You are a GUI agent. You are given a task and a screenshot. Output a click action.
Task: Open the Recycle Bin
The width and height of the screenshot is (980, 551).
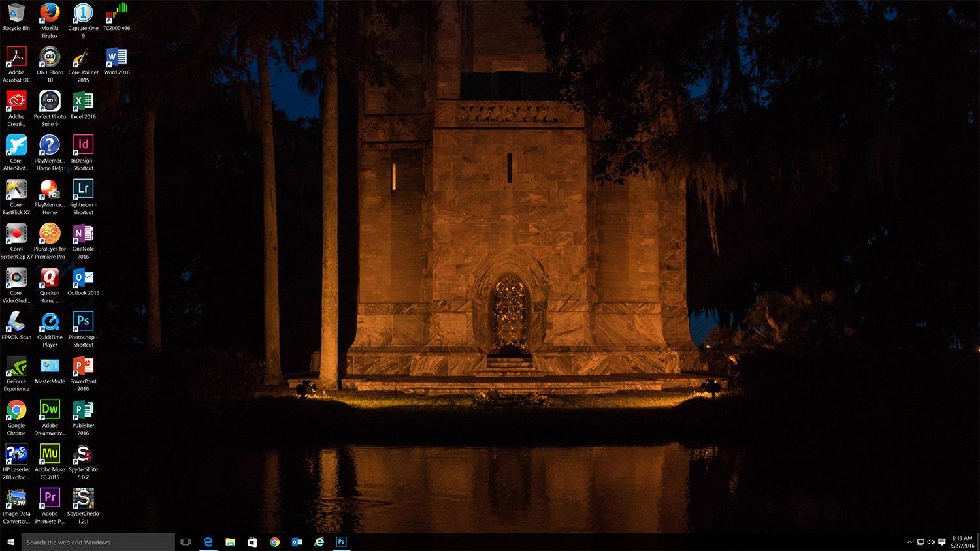16,13
